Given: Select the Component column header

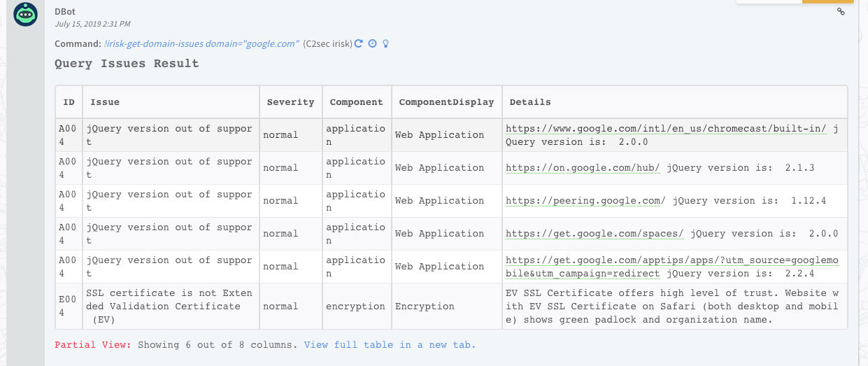Looking at the screenshot, I should click(356, 102).
